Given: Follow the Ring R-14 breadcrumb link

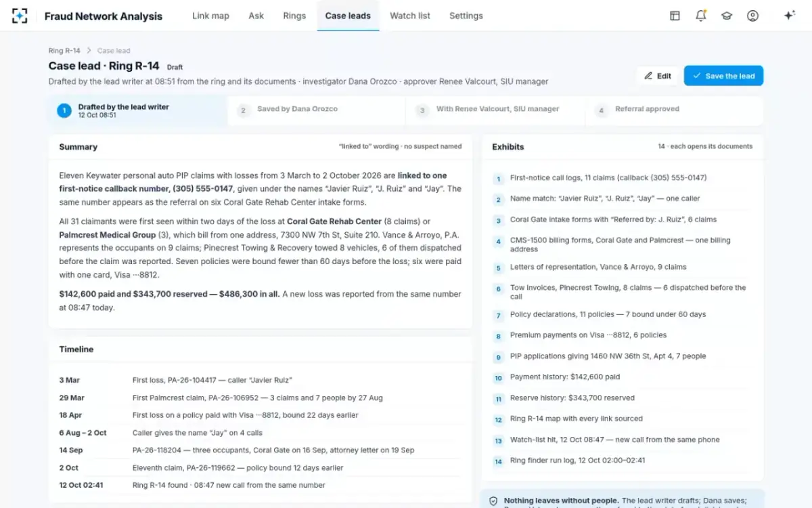Looking at the screenshot, I should [64, 51].
